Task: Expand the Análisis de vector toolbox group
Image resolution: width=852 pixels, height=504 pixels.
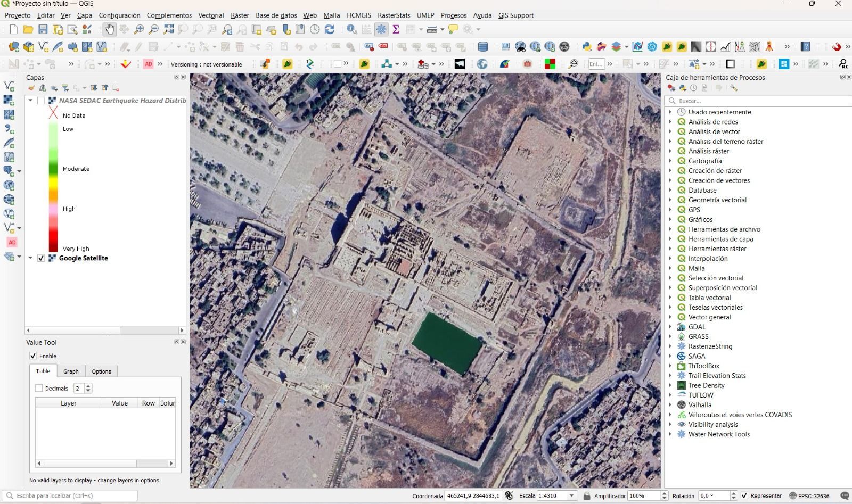Action: coord(670,131)
